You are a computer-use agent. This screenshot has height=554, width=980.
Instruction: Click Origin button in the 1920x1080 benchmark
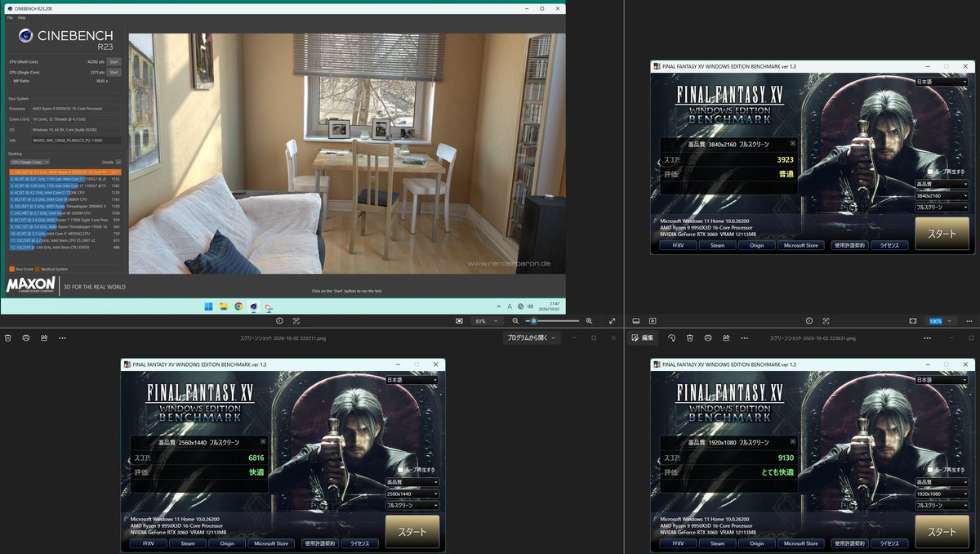pyautogui.click(x=757, y=543)
